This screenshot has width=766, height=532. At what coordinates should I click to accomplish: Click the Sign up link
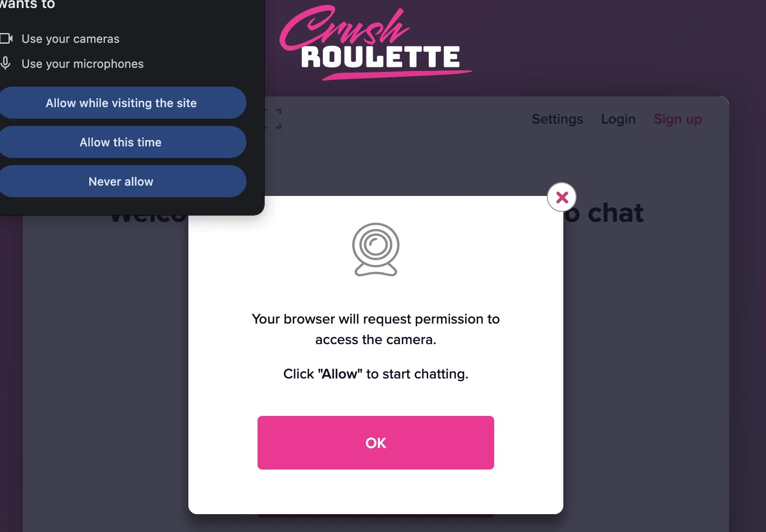pos(678,119)
